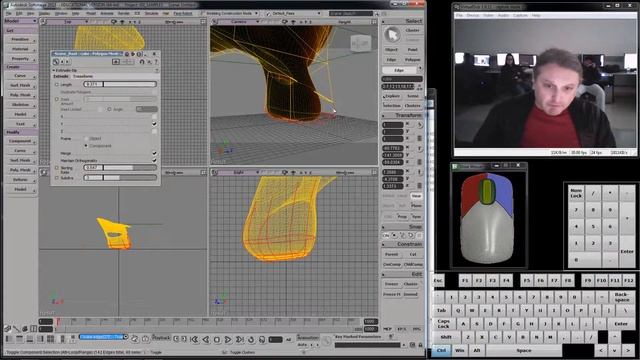The image size is (640, 360).
Task: Select the Object frame radio button
Action: tap(86, 139)
